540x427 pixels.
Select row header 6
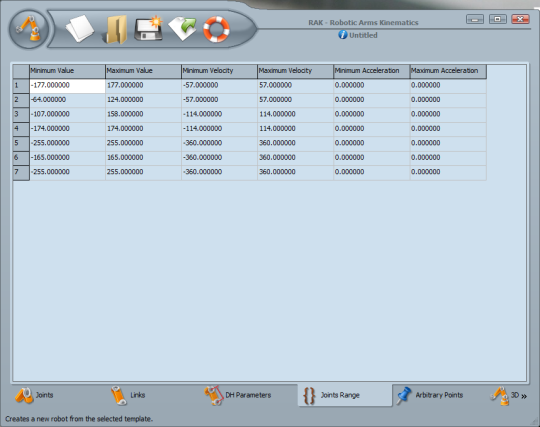[x=21, y=158]
